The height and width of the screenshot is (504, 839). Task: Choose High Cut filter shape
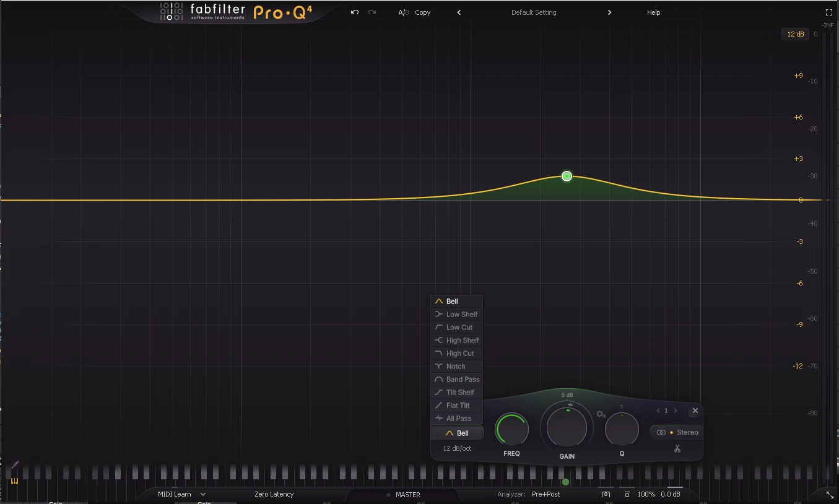click(x=456, y=354)
